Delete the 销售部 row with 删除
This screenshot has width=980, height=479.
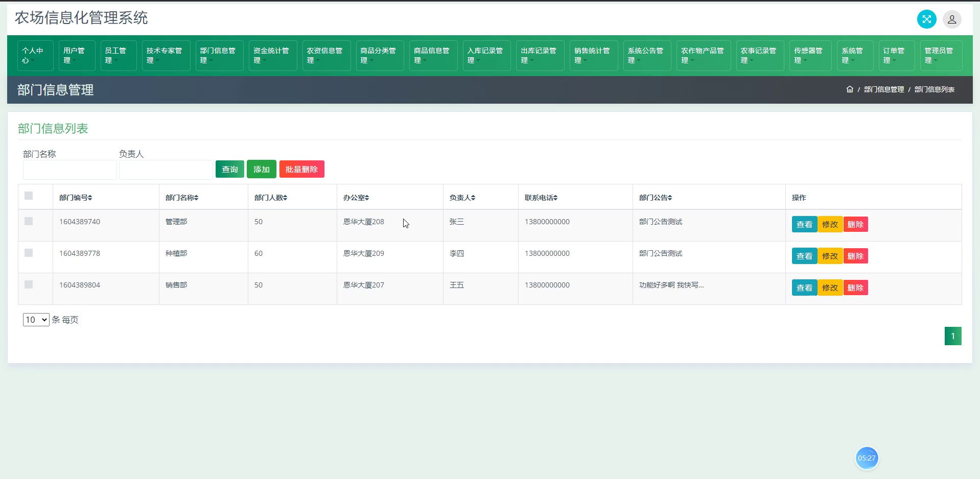[855, 288]
